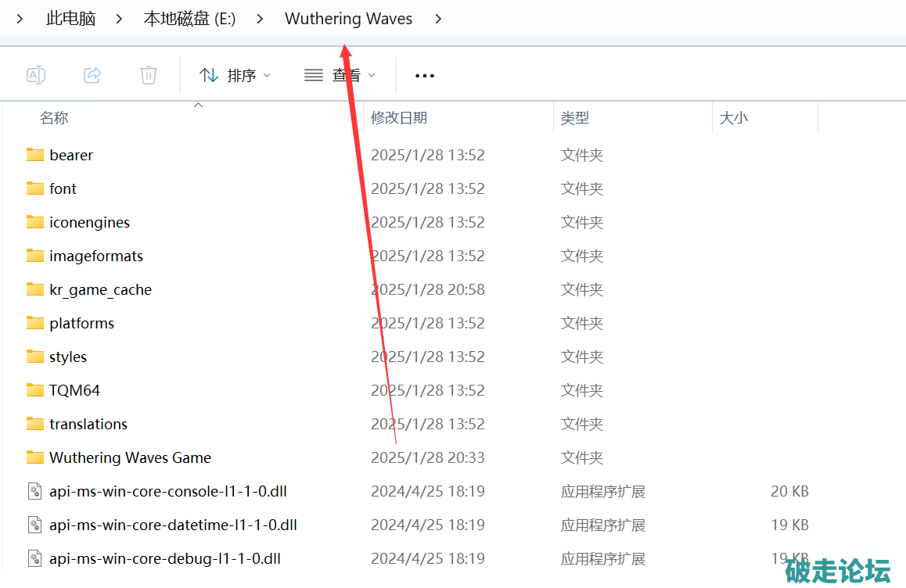The image size is (906, 588).
Task: Open the three-dots more options menu
Action: tap(424, 76)
